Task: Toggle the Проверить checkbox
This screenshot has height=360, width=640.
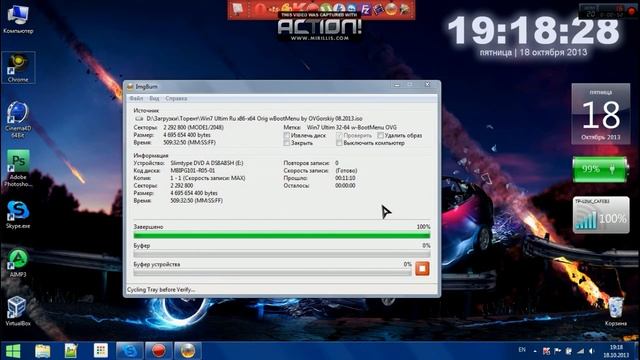Action: tap(339, 135)
